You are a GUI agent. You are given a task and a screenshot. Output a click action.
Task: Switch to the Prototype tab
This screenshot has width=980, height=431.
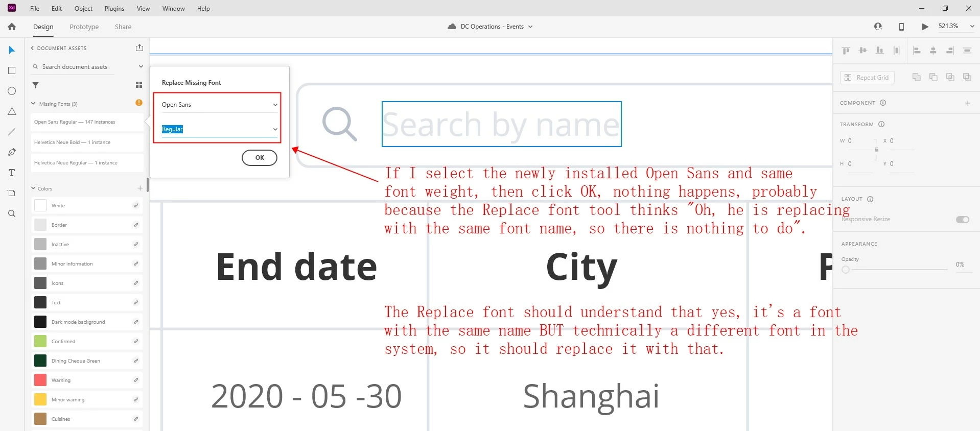pos(84,27)
